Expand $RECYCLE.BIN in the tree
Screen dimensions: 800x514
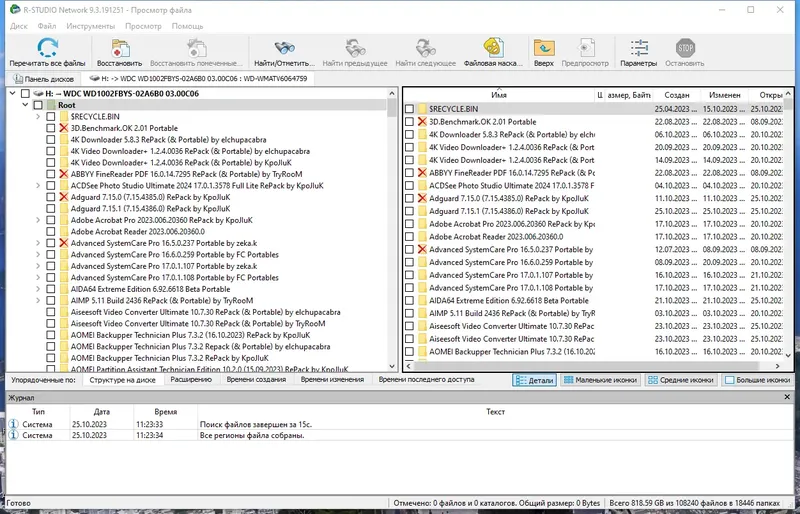coord(38,116)
